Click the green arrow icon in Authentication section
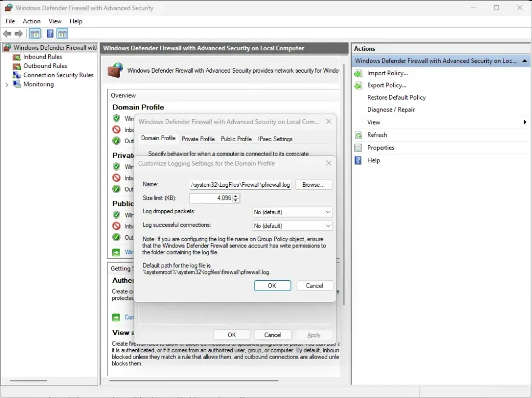Image resolution: width=532 pixels, height=398 pixels. tap(116, 318)
